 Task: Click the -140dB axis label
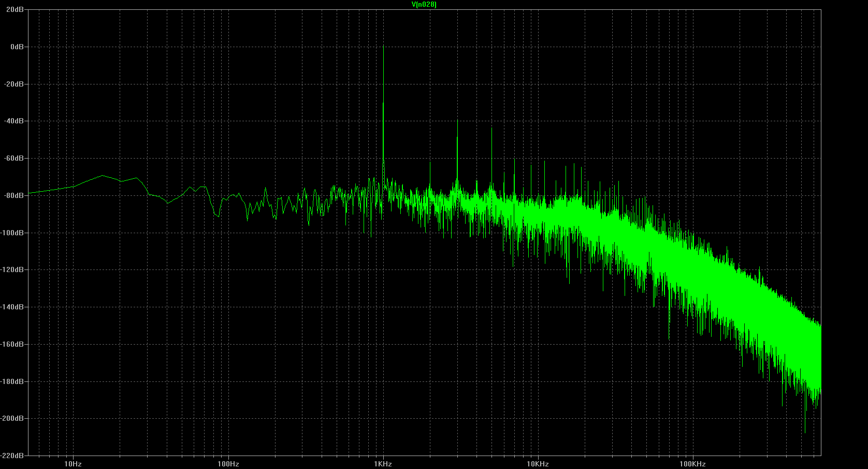[12, 307]
